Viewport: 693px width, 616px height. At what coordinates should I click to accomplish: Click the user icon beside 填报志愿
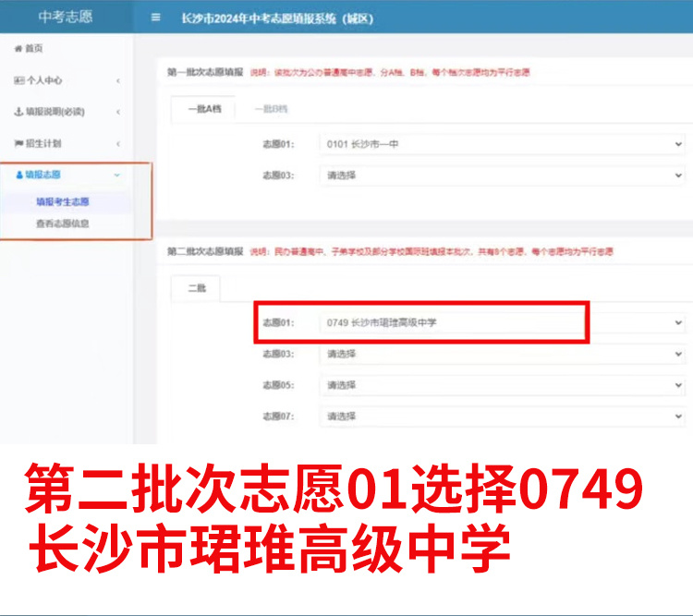click(19, 175)
